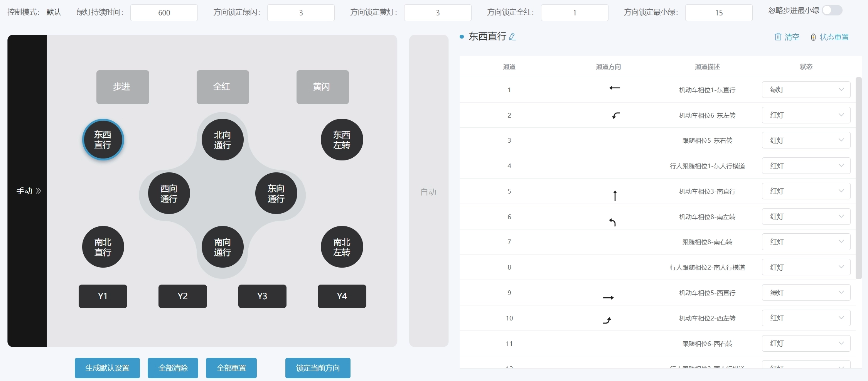Toggle the 忽略步进最小绿 switch

(831, 10)
